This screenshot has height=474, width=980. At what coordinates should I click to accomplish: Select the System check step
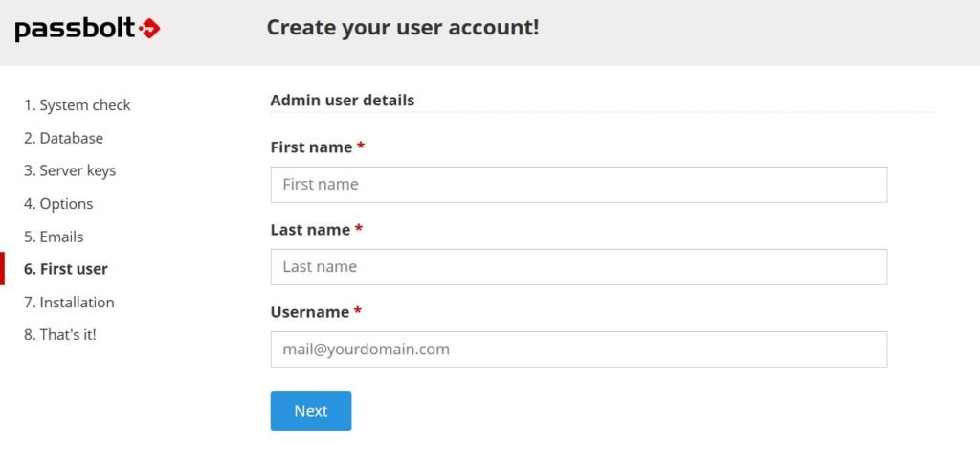coord(78,105)
